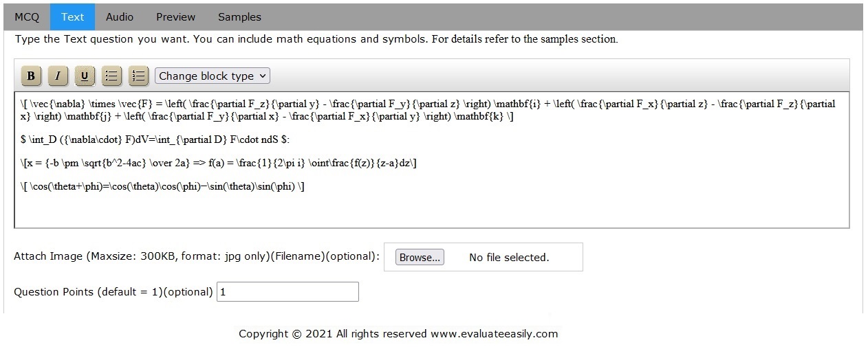The width and height of the screenshot is (868, 347).
Task: Open the Samples tab
Action: 239,16
